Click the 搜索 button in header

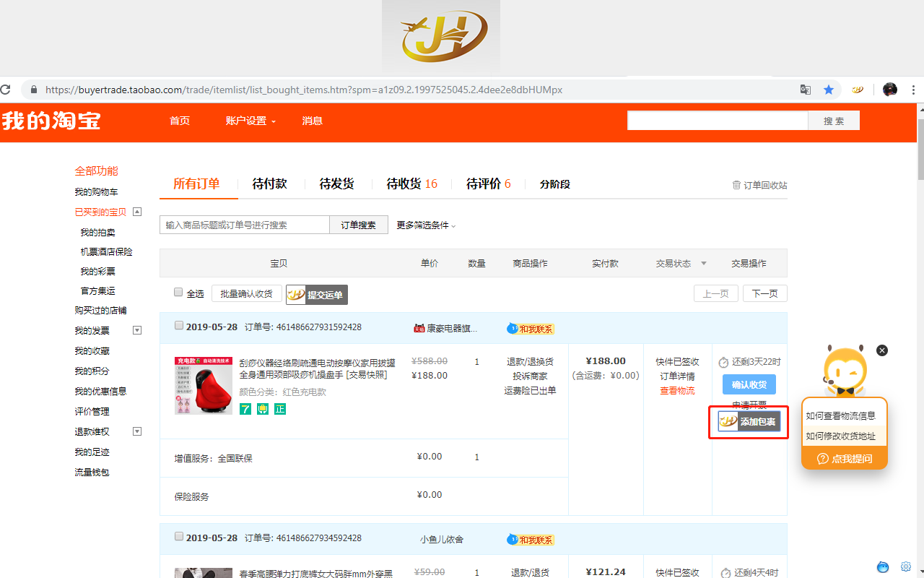pyautogui.click(x=834, y=121)
